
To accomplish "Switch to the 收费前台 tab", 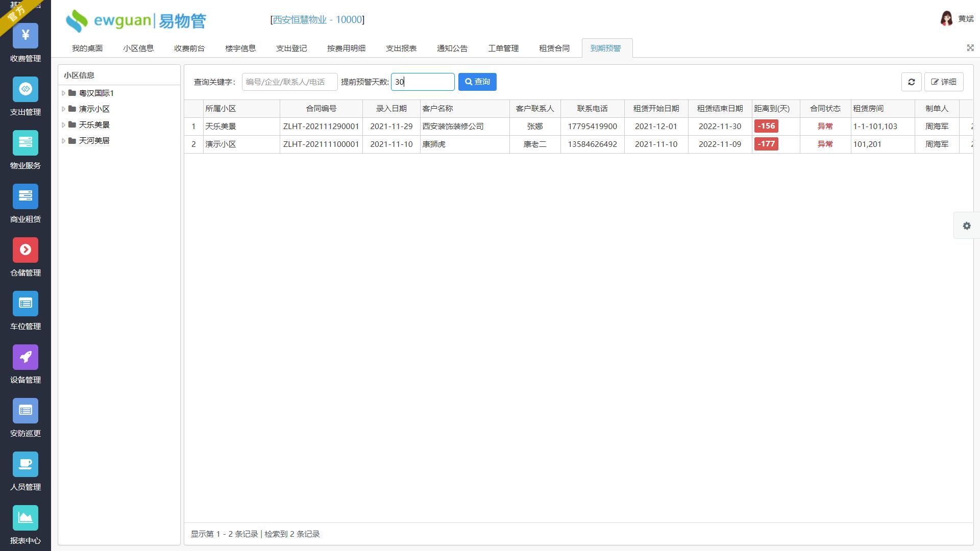I will coord(189,48).
